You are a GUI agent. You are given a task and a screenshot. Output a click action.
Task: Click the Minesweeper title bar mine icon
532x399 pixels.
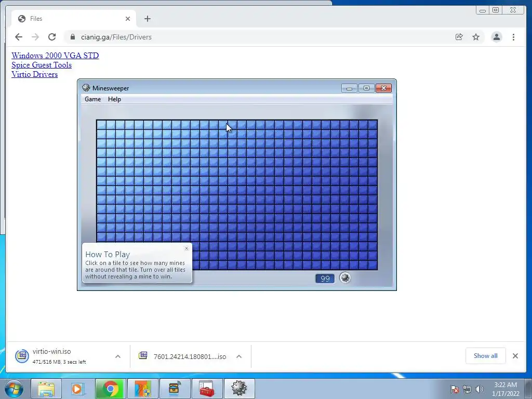click(86, 88)
